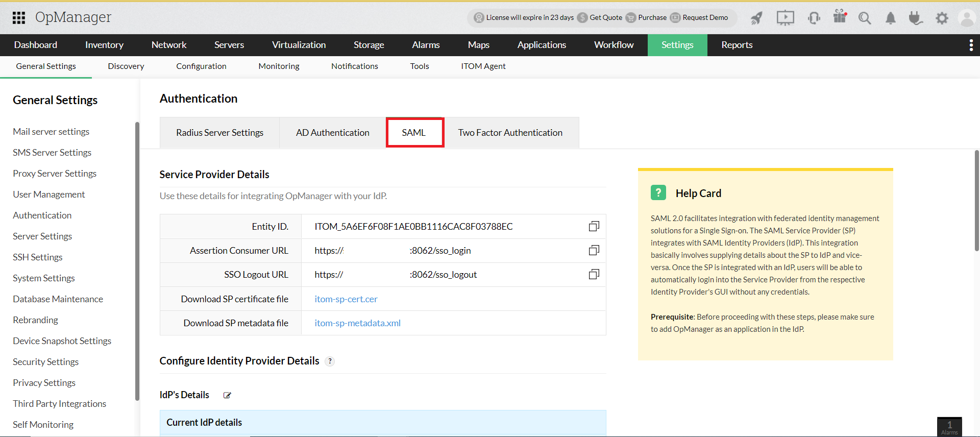Screen dimensions: 980x437
Task: Click the sidebar vertical scrollbar
Action: 137,261
